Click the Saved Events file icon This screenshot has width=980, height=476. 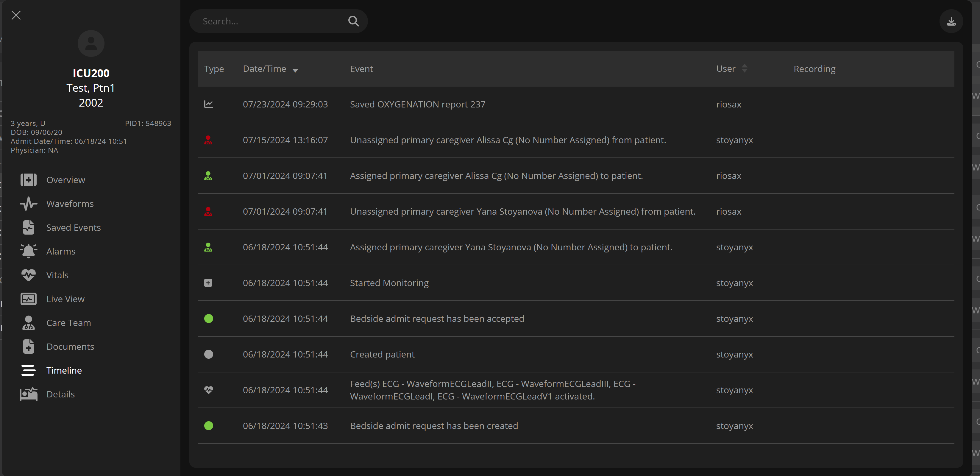pos(29,227)
